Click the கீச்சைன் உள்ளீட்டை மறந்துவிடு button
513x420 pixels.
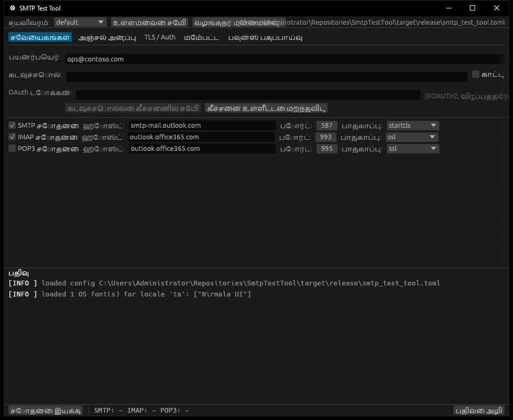(x=266, y=108)
